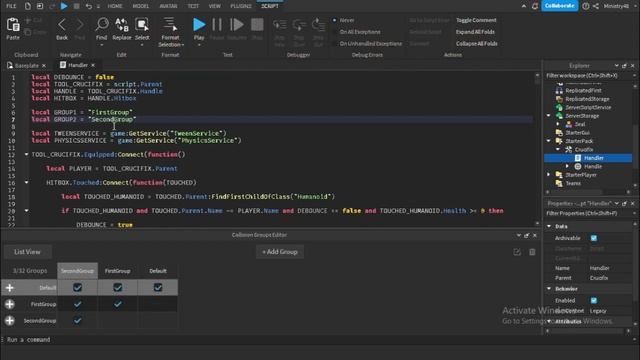The image size is (640, 360).
Task: Expand the Handle tree node
Action: 567,167
